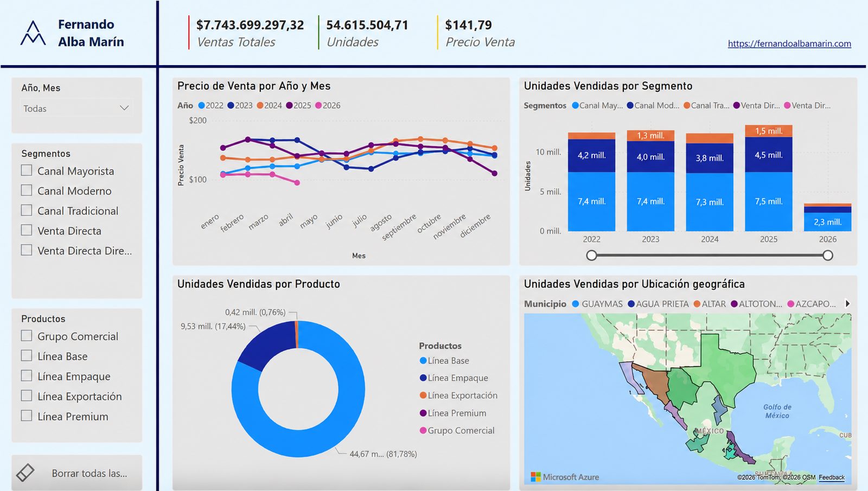Select 2022 legend marker in price chart

point(202,106)
